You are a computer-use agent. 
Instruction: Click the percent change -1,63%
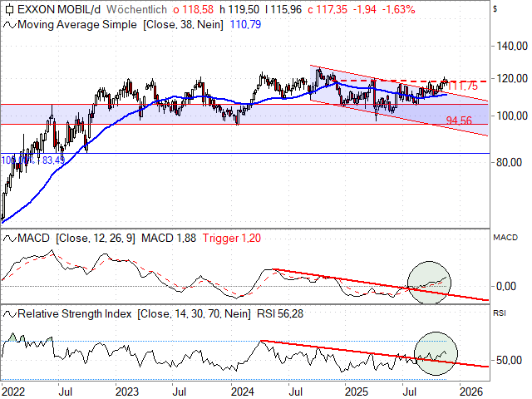click(399, 9)
